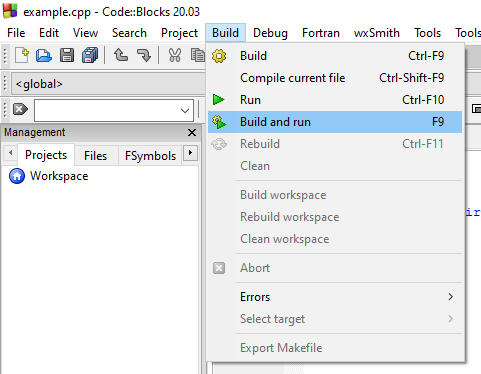Click the Save file floppy icon
Screen dimensions: 481x374
67,55
